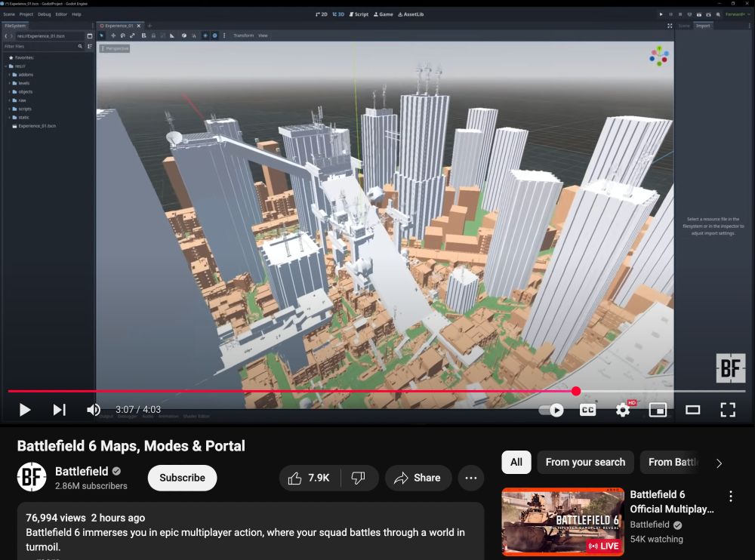This screenshot has height=560, width=755.
Task: Enter fullscreen mode
Action: pyautogui.click(x=728, y=410)
